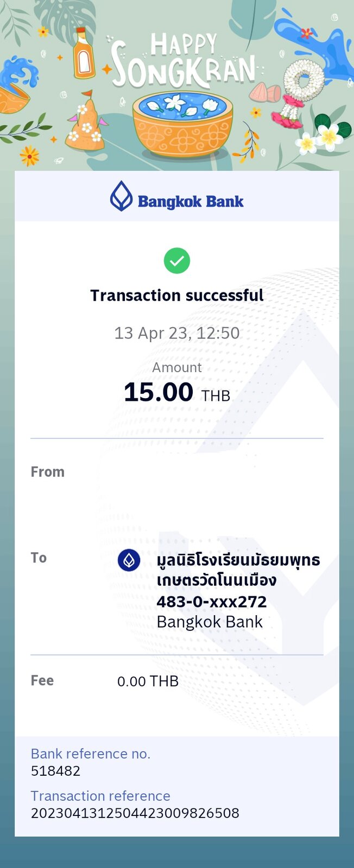This screenshot has width=354, height=868.
Task: Click the orange scented water bottle illustration
Action: 84,53
